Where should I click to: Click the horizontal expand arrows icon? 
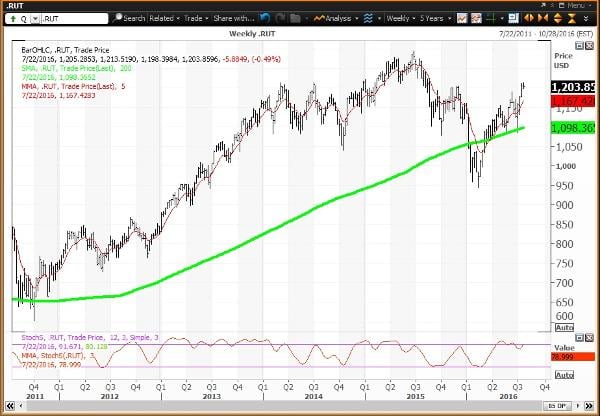pyautogui.click(x=528, y=18)
